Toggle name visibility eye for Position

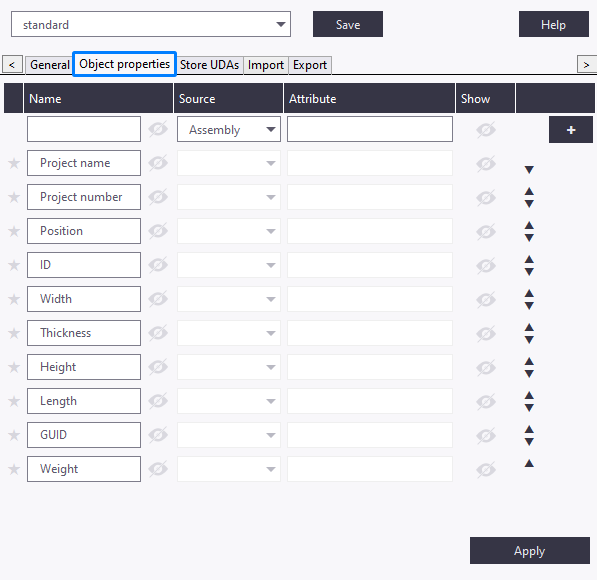pos(158,231)
